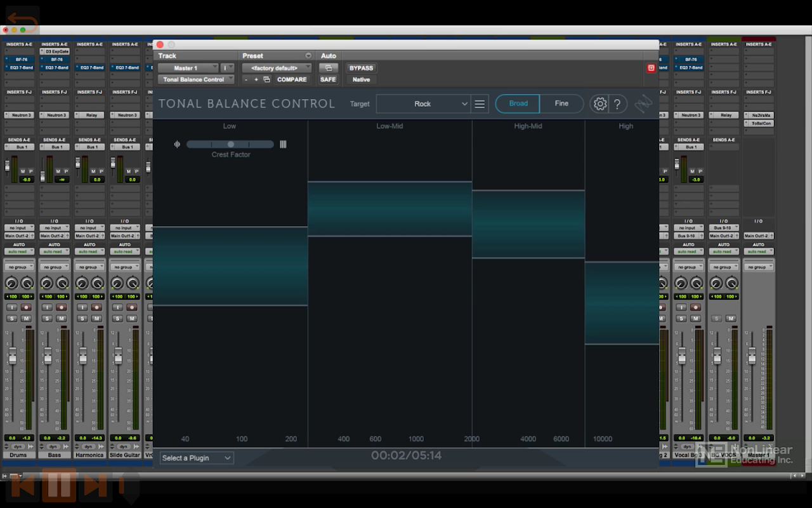Open the Tonal Balance Control insert selector

[x=196, y=79]
